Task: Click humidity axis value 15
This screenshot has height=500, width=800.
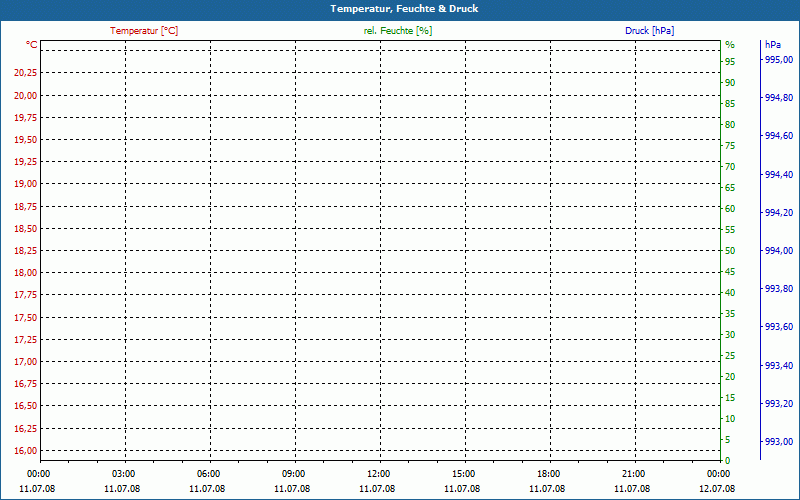Action: (x=730, y=397)
